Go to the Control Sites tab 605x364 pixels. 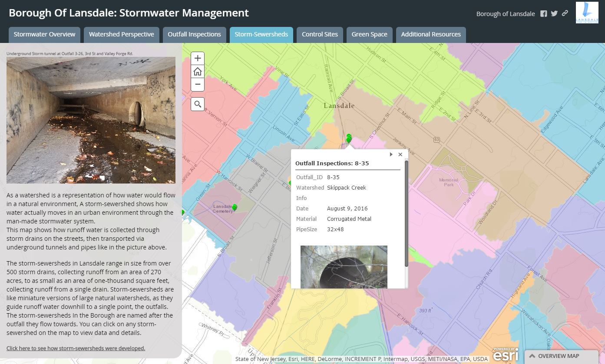(320, 34)
